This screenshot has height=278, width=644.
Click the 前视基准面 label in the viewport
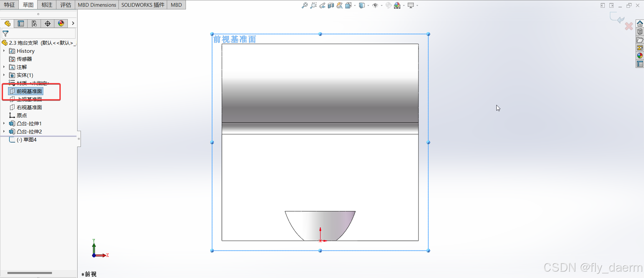[235, 39]
